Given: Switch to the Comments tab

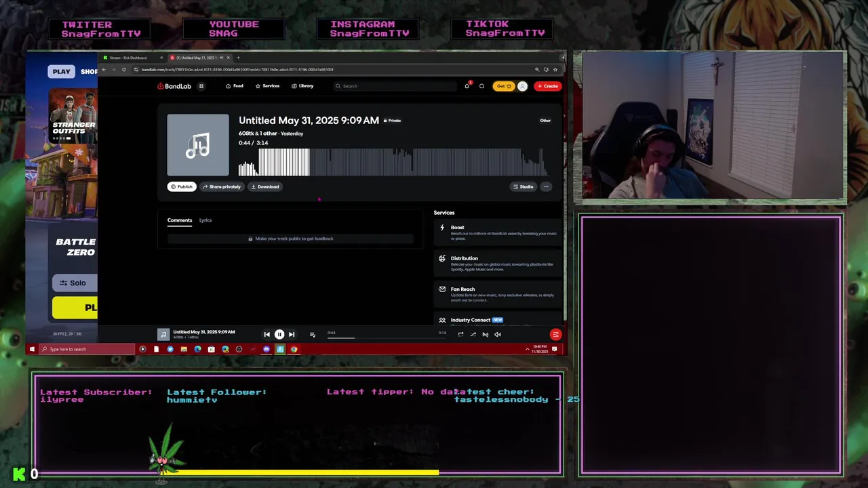Looking at the screenshot, I should tap(180, 220).
